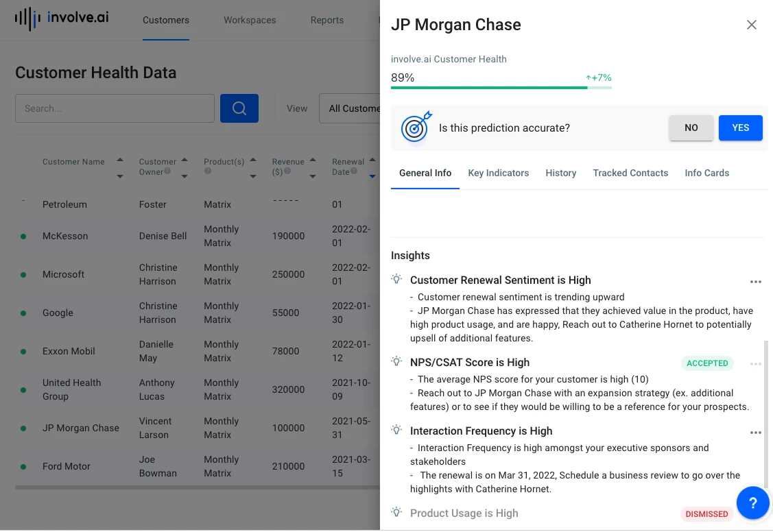Click green status dot for Microsoft
773x532 pixels.
click(x=23, y=275)
